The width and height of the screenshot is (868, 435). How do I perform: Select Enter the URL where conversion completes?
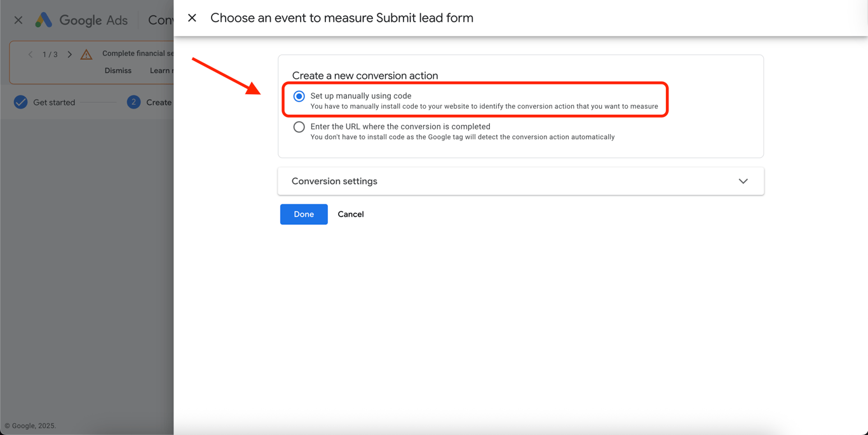299,127
